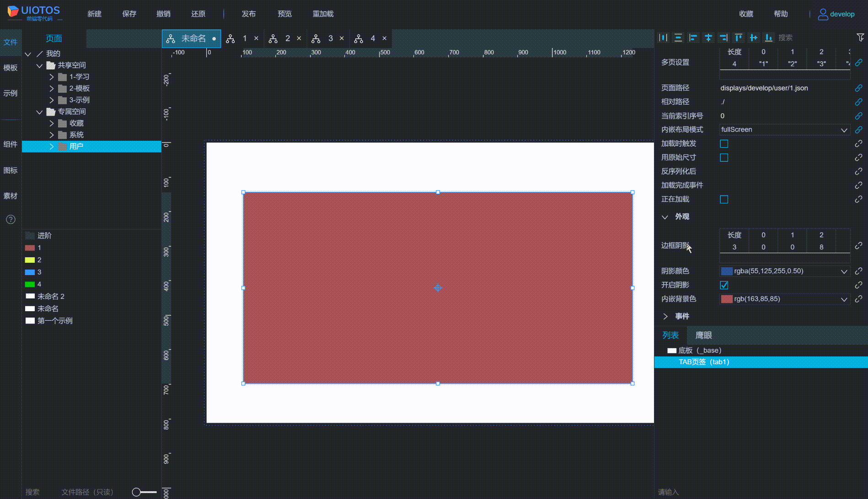Viewport: 868px width, 499px height.
Task: Expand the 1-学习 folder
Action: (x=52, y=77)
